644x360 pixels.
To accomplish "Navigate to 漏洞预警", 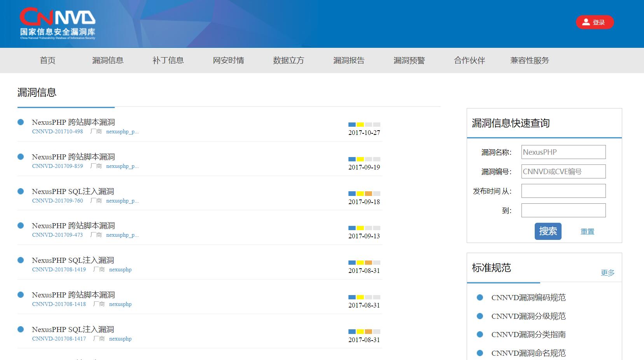I will pyautogui.click(x=409, y=60).
